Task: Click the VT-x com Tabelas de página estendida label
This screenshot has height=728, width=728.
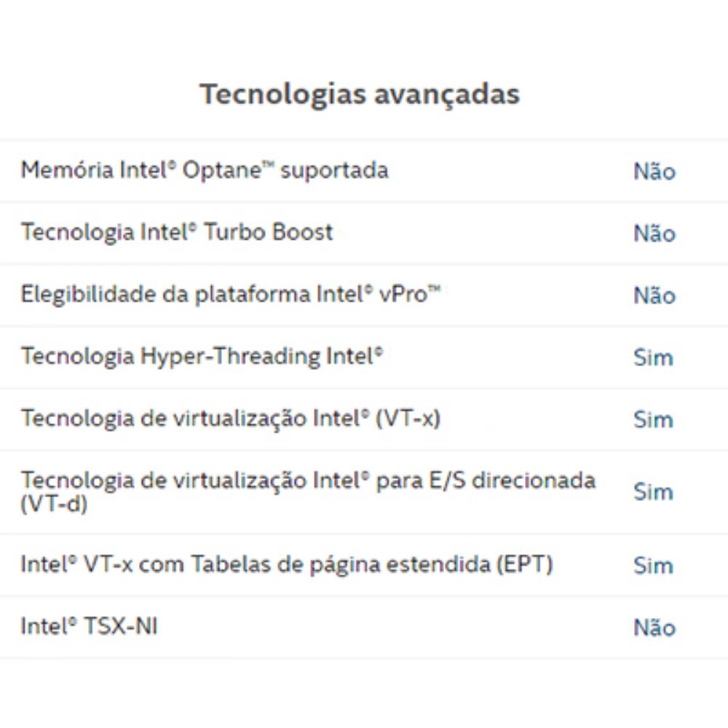Action: tap(286, 564)
